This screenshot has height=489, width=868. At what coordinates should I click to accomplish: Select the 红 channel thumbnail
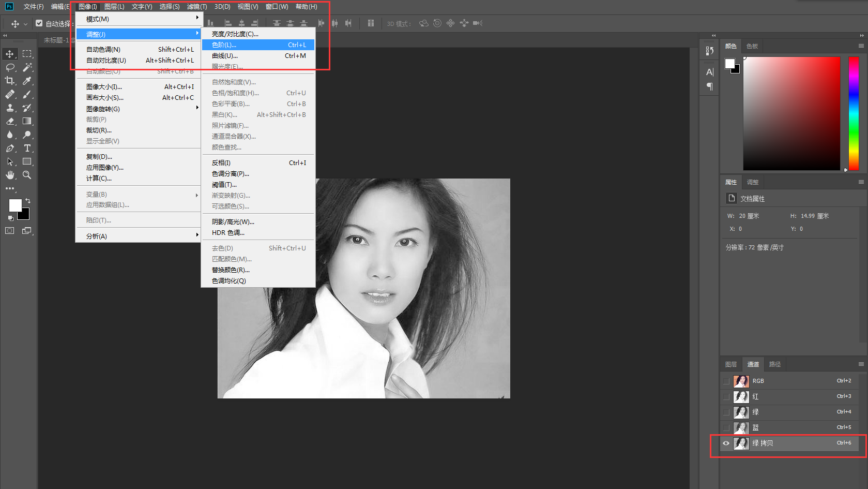(x=741, y=397)
